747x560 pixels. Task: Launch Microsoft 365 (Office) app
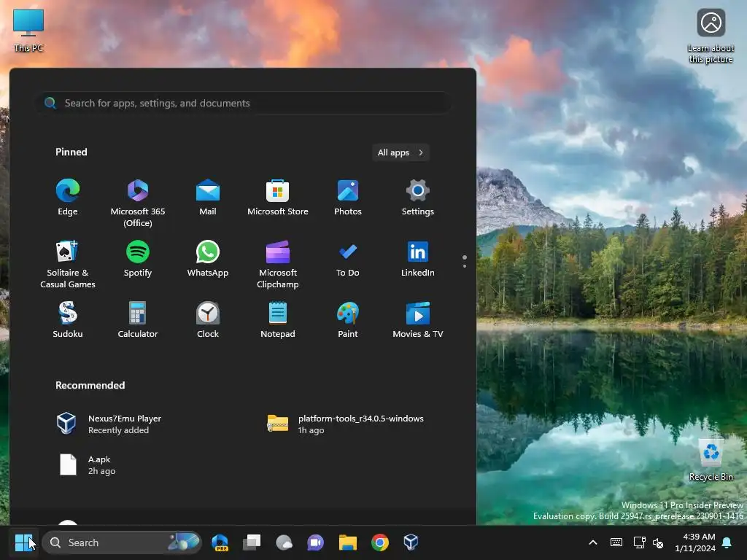click(138, 203)
